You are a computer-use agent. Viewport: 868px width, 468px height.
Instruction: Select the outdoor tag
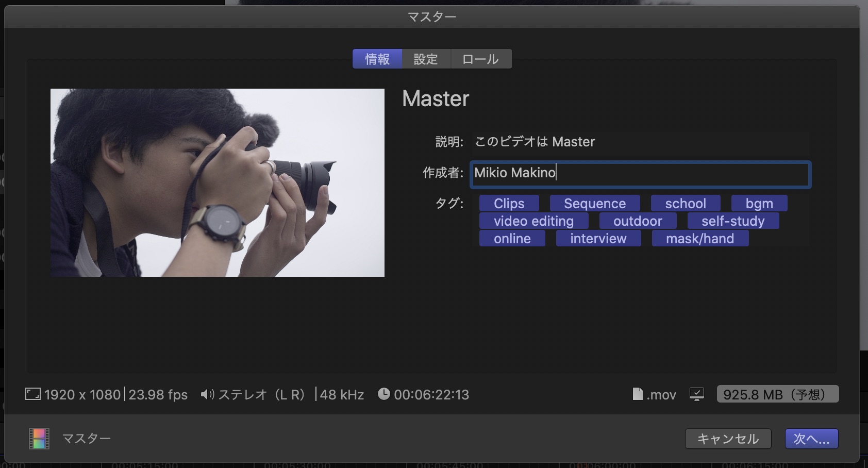tap(638, 221)
